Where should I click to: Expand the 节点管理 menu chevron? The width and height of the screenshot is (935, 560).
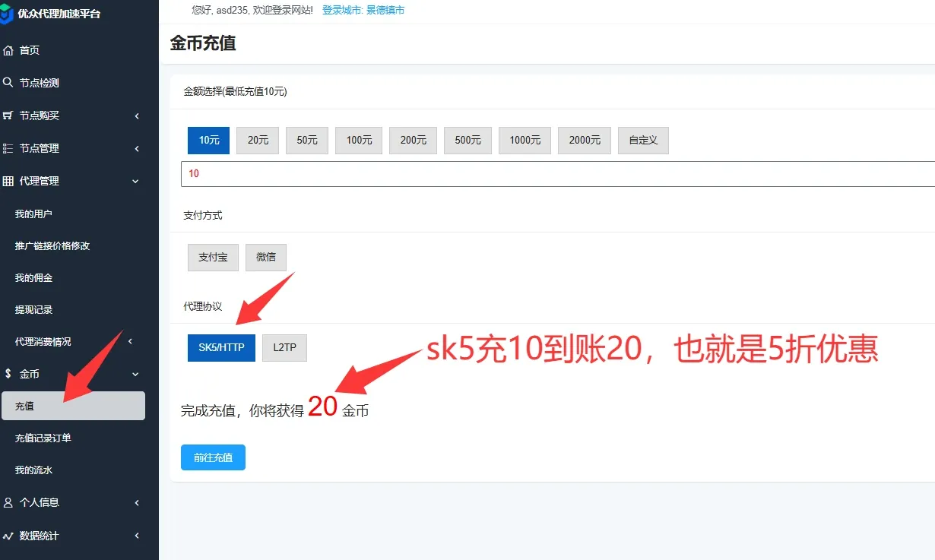tap(137, 148)
